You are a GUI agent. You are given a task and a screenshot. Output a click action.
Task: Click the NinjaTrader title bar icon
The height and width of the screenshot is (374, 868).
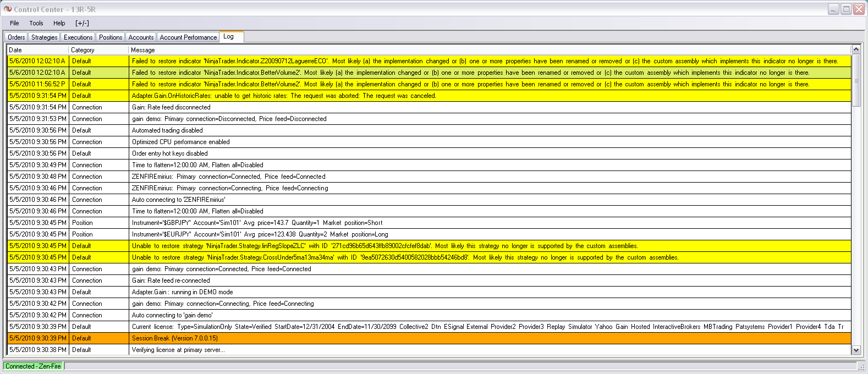tap(8, 9)
